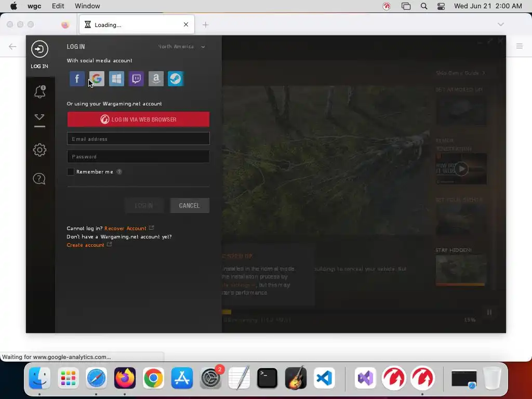Open Terminal from the Dock
This screenshot has width=532, height=399.
pyautogui.click(x=268, y=378)
